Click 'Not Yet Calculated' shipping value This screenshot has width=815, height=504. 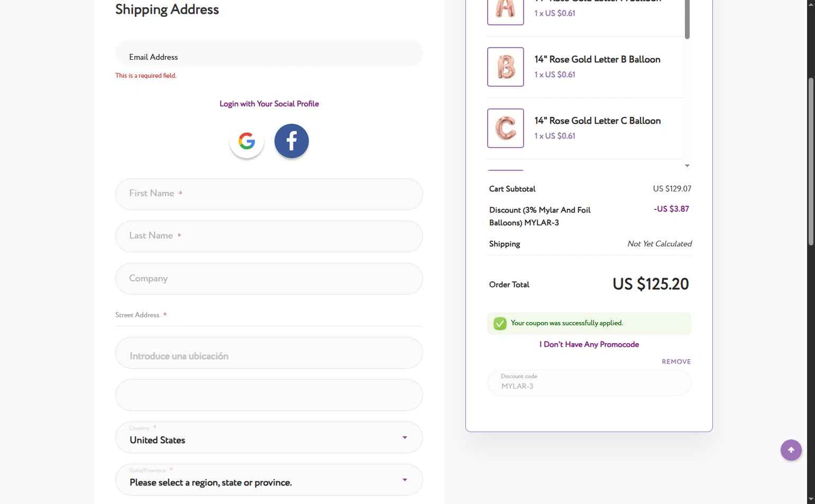tap(660, 244)
